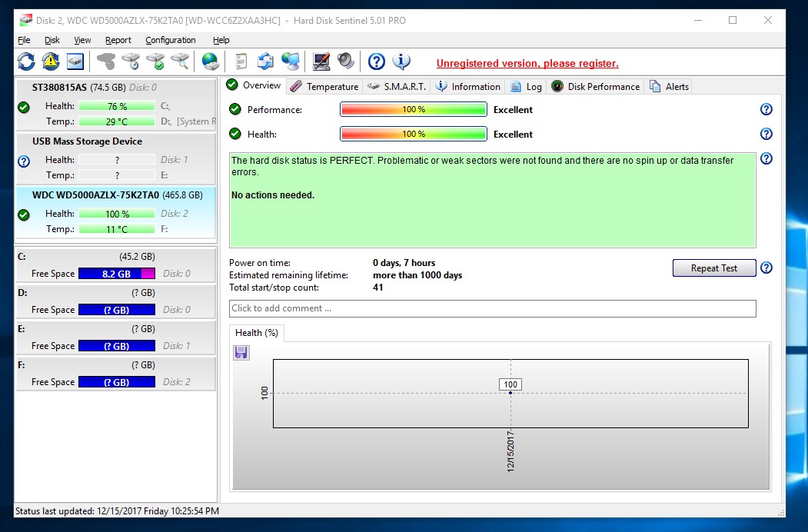The image size is (808, 532).
Task: Open the report document toolbar icon
Action: click(241, 62)
